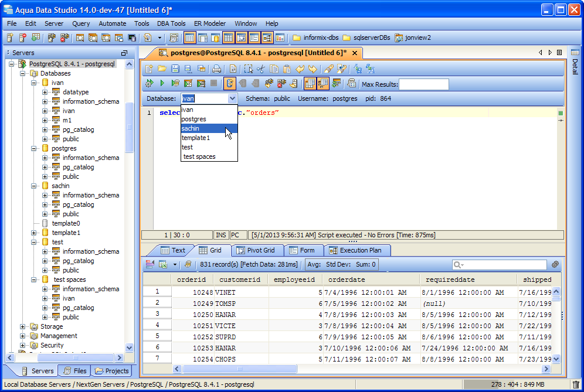
Task: Collapse the postgres database node
Action: (x=33, y=148)
